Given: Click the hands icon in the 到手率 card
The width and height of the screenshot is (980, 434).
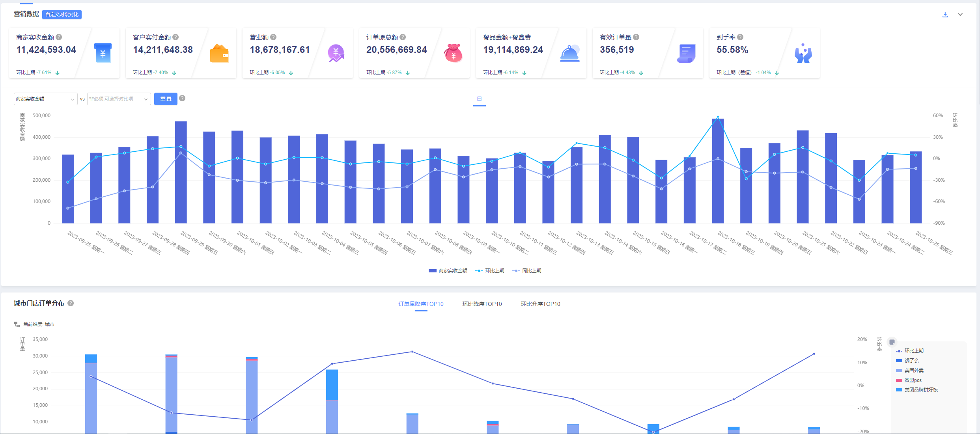Looking at the screenshot, I should coord(803,53).
